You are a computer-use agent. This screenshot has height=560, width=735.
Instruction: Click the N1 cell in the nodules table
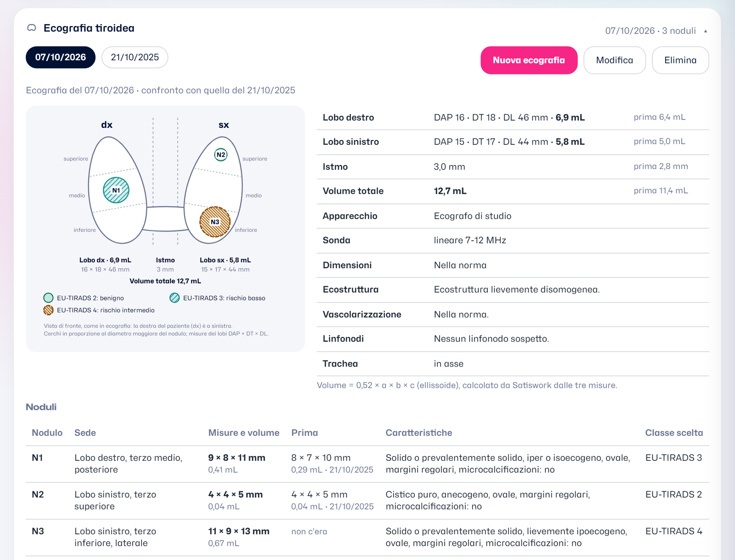(37, 458)
